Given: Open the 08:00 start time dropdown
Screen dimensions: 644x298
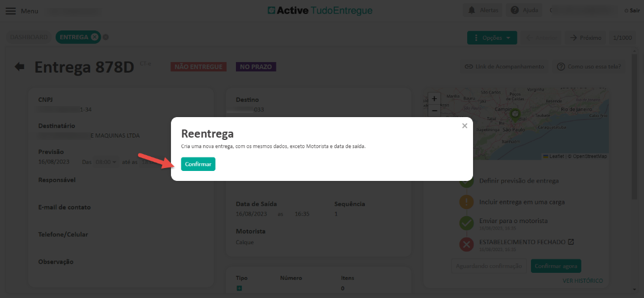Looking at the screenshot, I should (106, 162).
